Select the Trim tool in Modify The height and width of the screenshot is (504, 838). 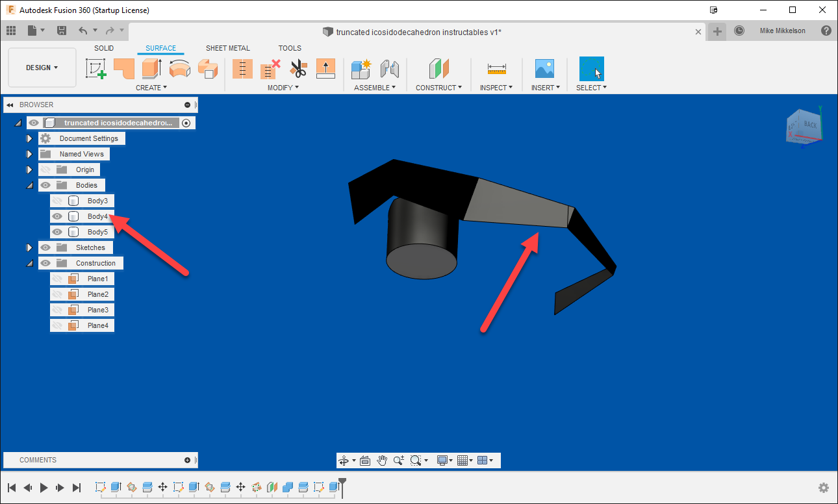[298, 68]
